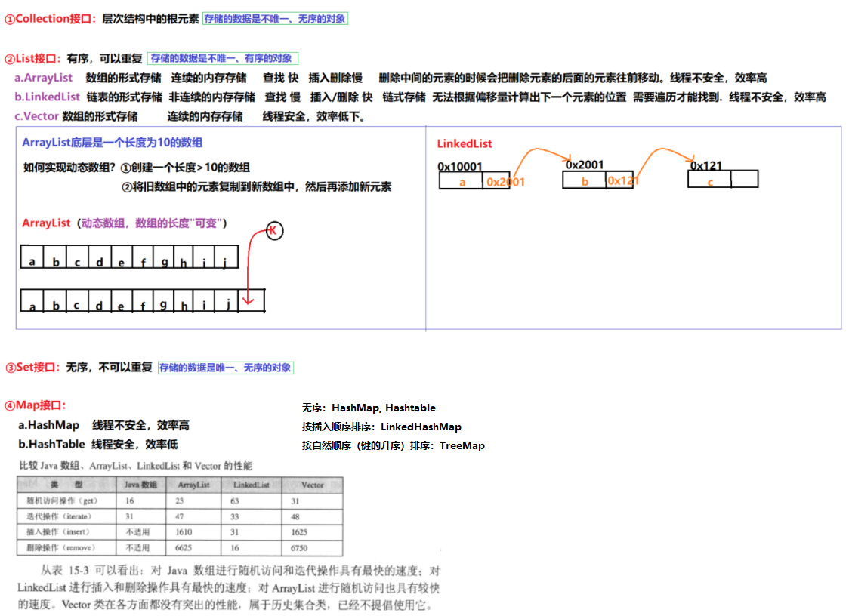Click the TreeMap natural-order line

[x=393, y=445]
